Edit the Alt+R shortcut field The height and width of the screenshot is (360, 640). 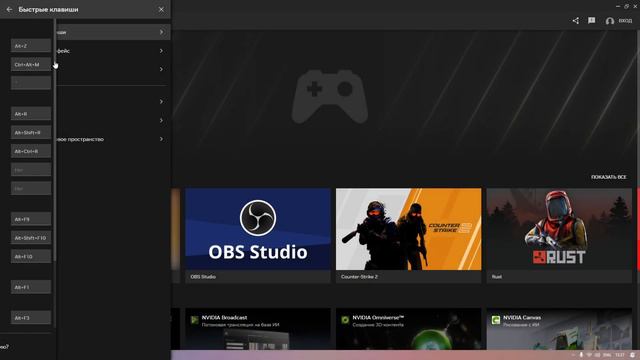tap(31, 114)
